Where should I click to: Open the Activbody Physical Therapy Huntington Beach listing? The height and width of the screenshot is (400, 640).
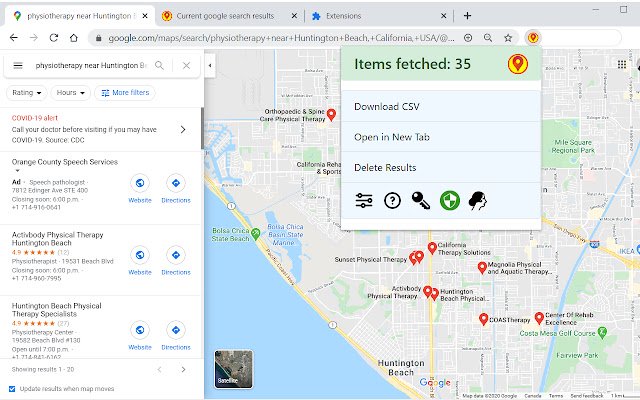58,239
